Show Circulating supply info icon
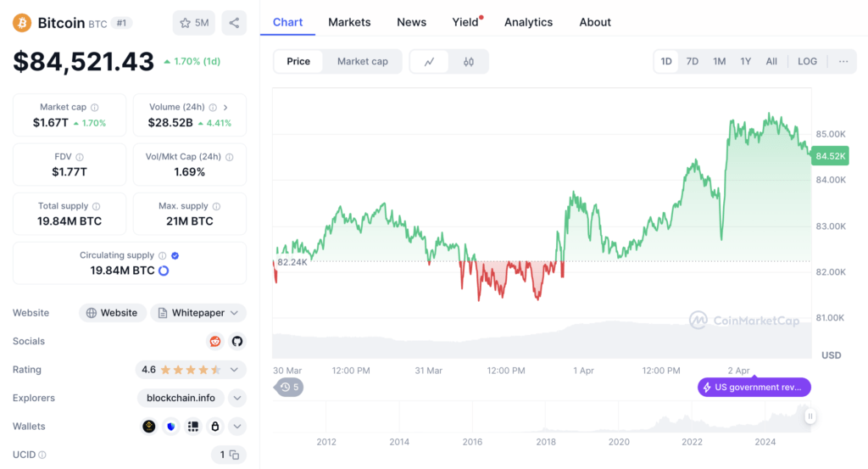Screen dimensions: 868x469 [x=162, y=256]
